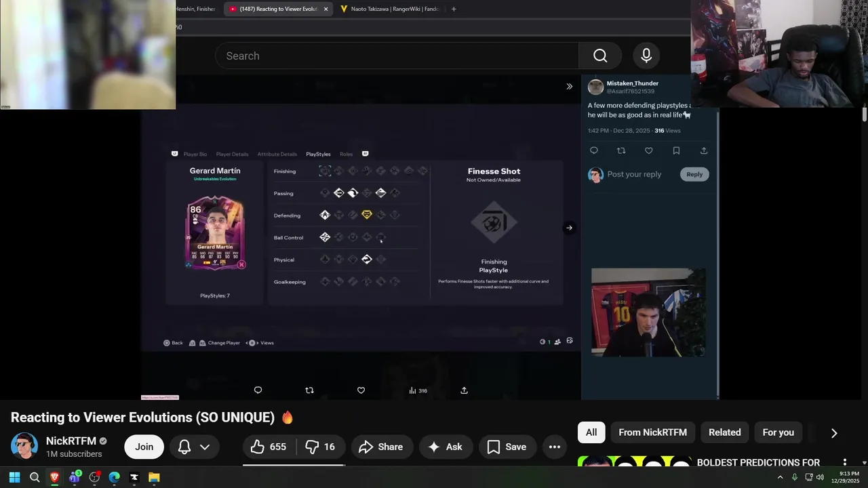868x488 pixels.
Task: Select the All filter chip
Action: click(591, 432)
